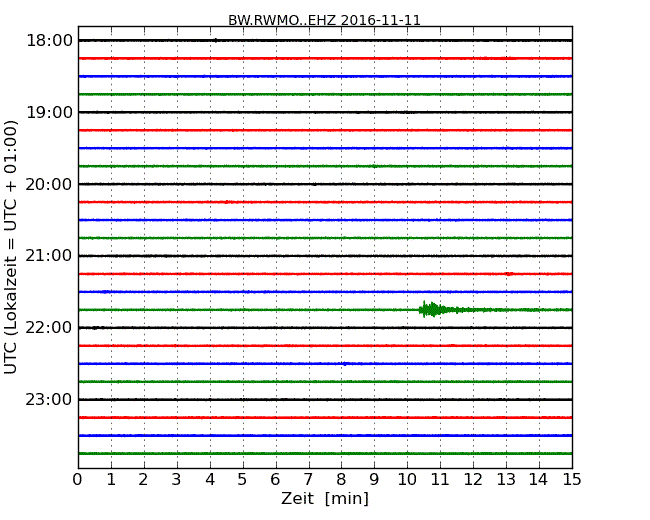Click the x-axis tick label 13
Screen dimensions: 650x520
506,480
